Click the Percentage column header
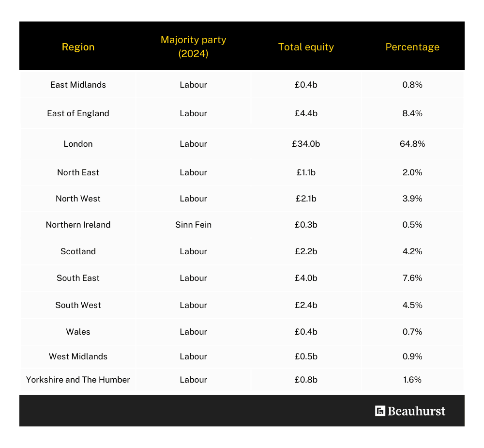The height and width of the screenshot is (448, 484). coord(412,47)
